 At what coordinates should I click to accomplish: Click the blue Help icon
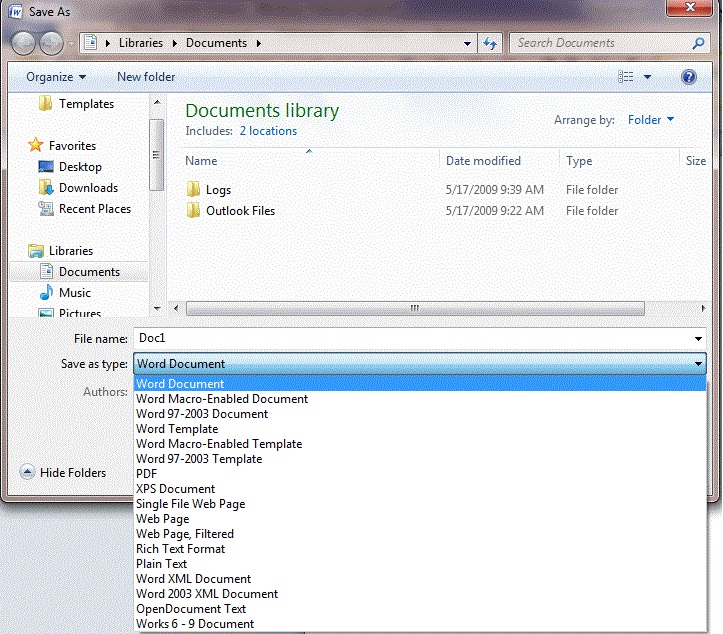pyautogui.click(x=688, y=77)
